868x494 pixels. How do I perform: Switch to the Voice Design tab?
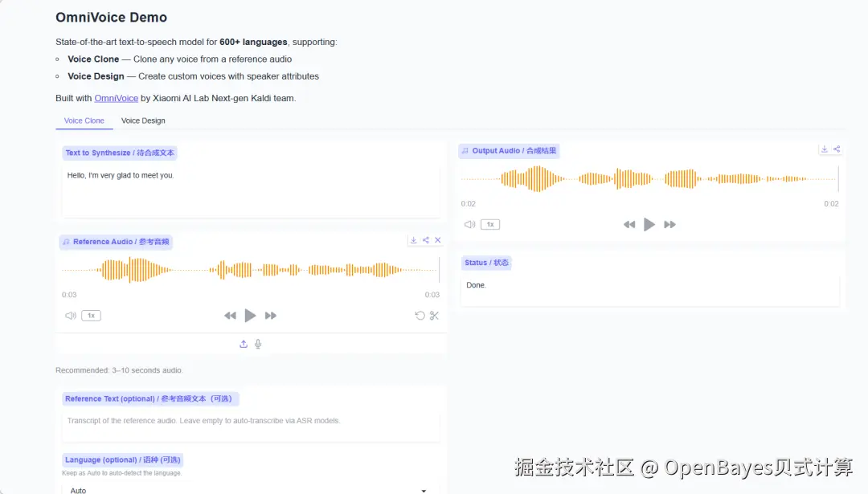point(143,120)
